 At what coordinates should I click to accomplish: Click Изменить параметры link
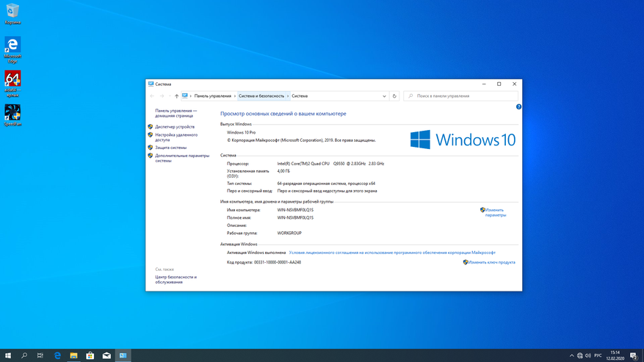click(x=495, y=212)
